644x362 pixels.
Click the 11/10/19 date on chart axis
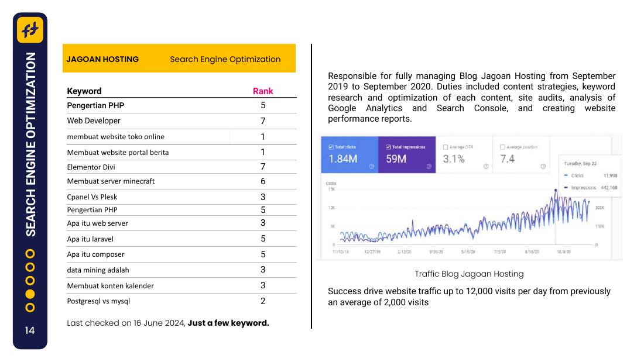tap(341, 251)
